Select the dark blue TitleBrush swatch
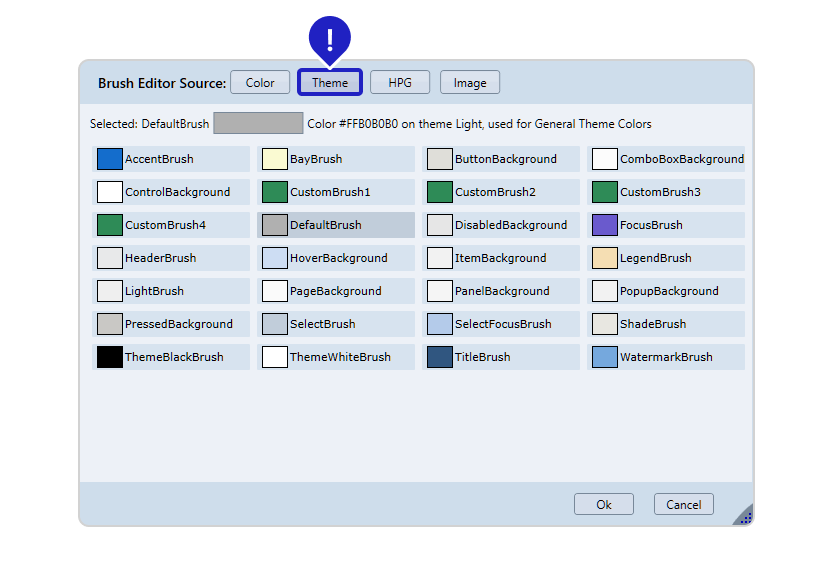 click(x=440, y=357)
